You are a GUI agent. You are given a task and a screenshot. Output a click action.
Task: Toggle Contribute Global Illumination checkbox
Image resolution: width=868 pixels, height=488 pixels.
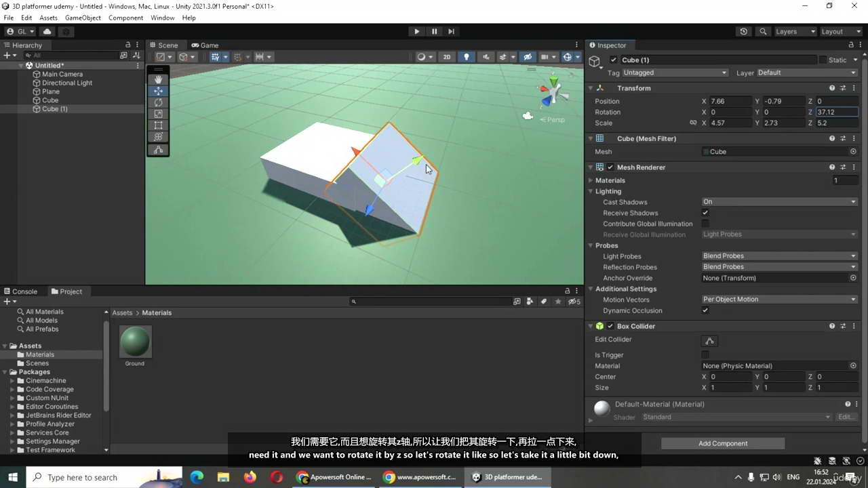(x=705, y=224)
